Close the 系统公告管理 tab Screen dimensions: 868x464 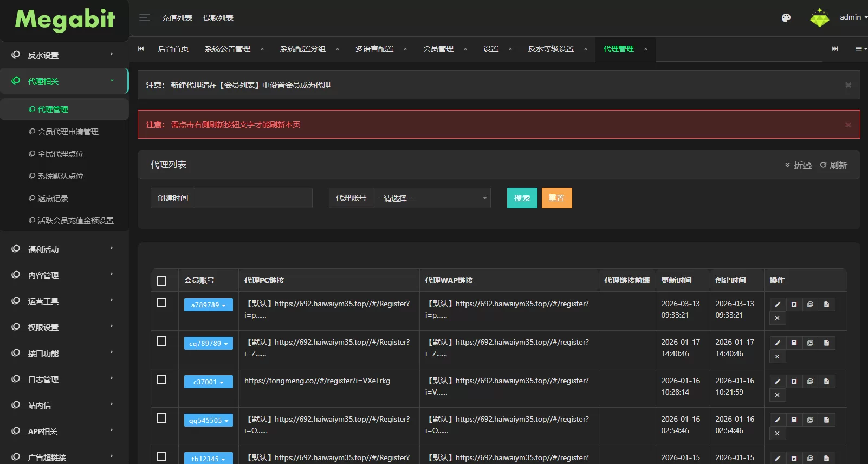[x=262, y=49]
